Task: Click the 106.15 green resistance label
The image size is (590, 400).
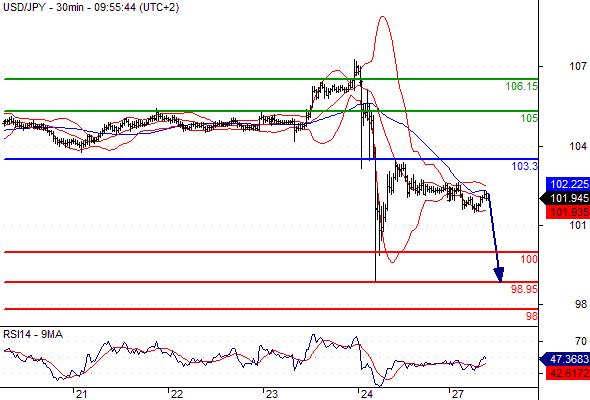Action: click(x=522, y=87)
